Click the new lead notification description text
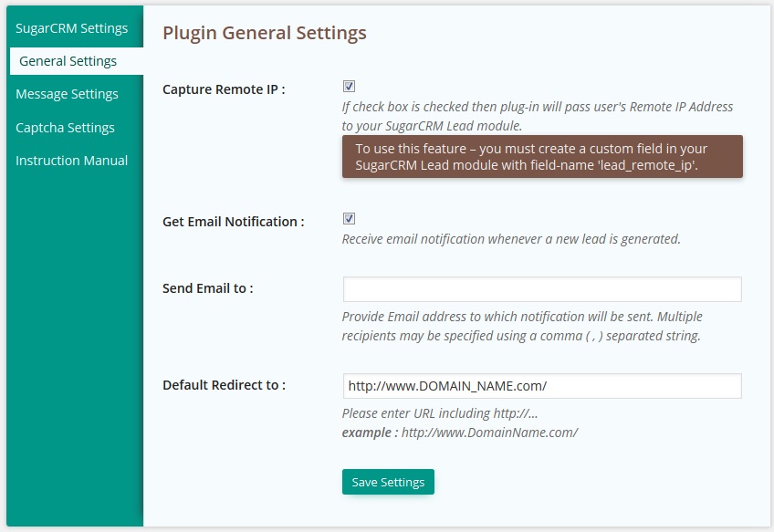774x532 pixels. pyautogui.click(x=511, y=239)
